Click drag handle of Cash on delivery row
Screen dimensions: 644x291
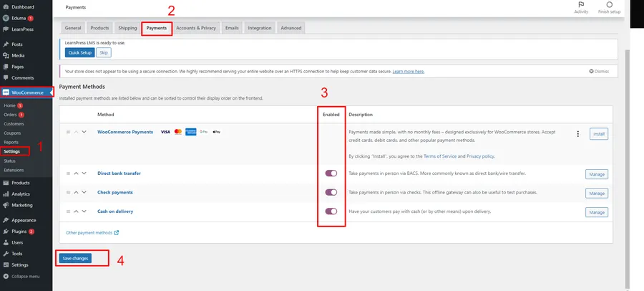(x=68, y=211)
